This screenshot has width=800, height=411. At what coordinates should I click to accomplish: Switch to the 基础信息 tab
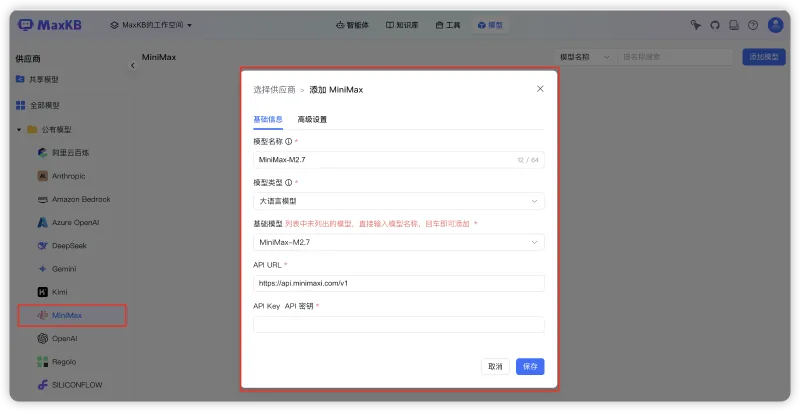click(268, 119)
